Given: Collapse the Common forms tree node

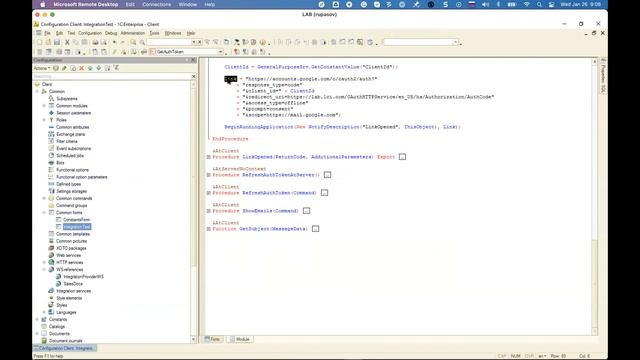Looking at the screenshot, I should coord(44,213).
